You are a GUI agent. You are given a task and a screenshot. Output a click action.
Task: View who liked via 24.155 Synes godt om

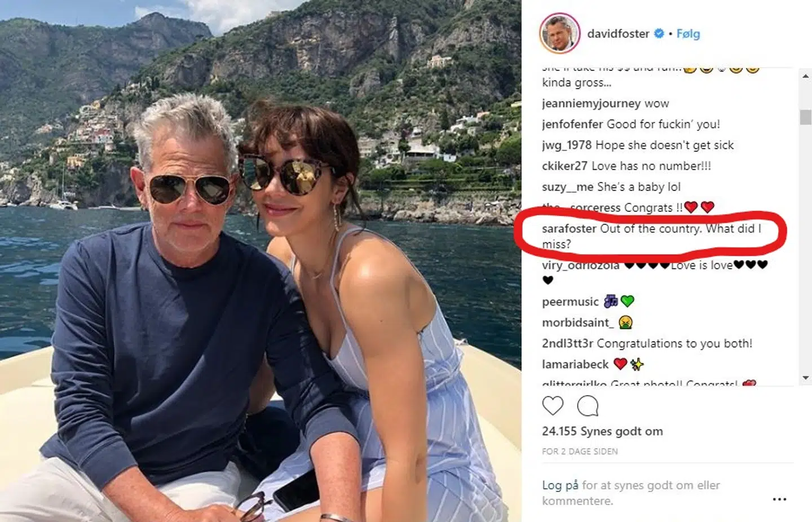[x=602, y=431]
